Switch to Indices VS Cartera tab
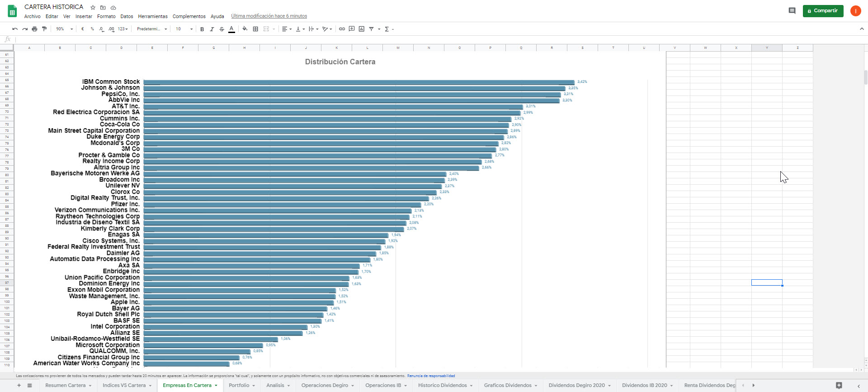 (124, 385)
